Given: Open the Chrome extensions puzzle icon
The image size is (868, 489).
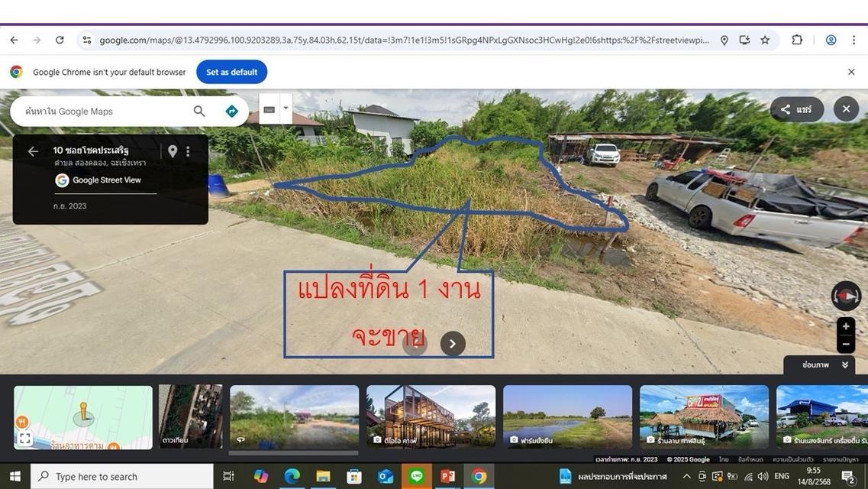Looking at the screenshot, I should [x=796, y=40].
